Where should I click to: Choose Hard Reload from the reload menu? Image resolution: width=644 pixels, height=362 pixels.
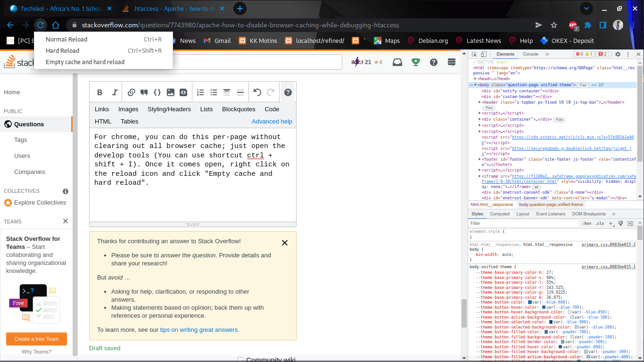tap(104, 50)
